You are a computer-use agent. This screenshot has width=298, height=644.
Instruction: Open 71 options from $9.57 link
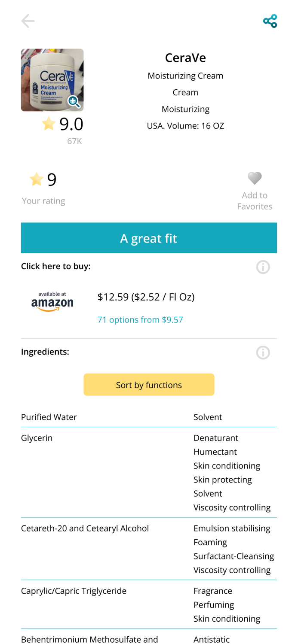[x=140, y=319]
